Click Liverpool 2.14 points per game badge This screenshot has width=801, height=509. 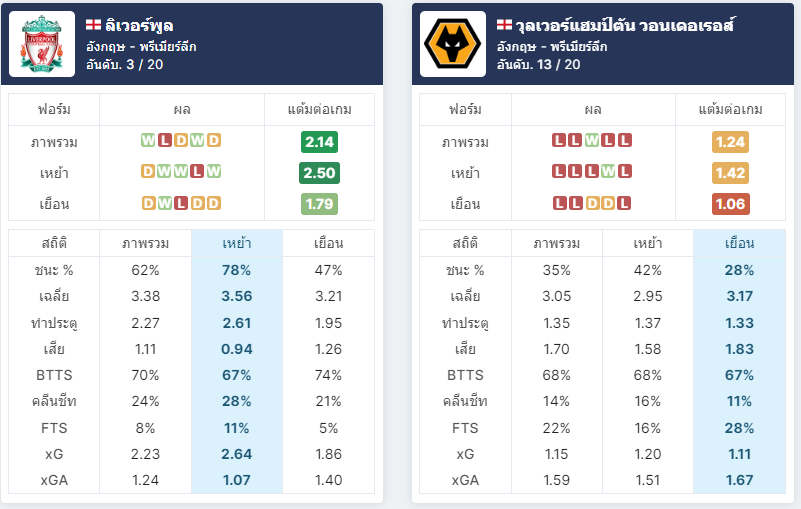point(319,142)
